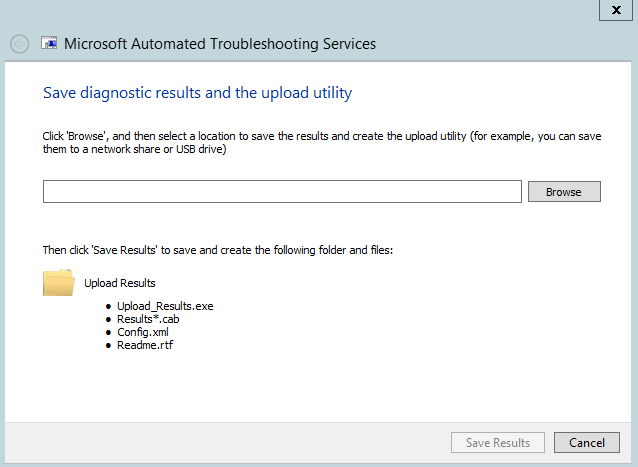Click the 'Click Browse, and then select' instructions

[x=322, y=142]
